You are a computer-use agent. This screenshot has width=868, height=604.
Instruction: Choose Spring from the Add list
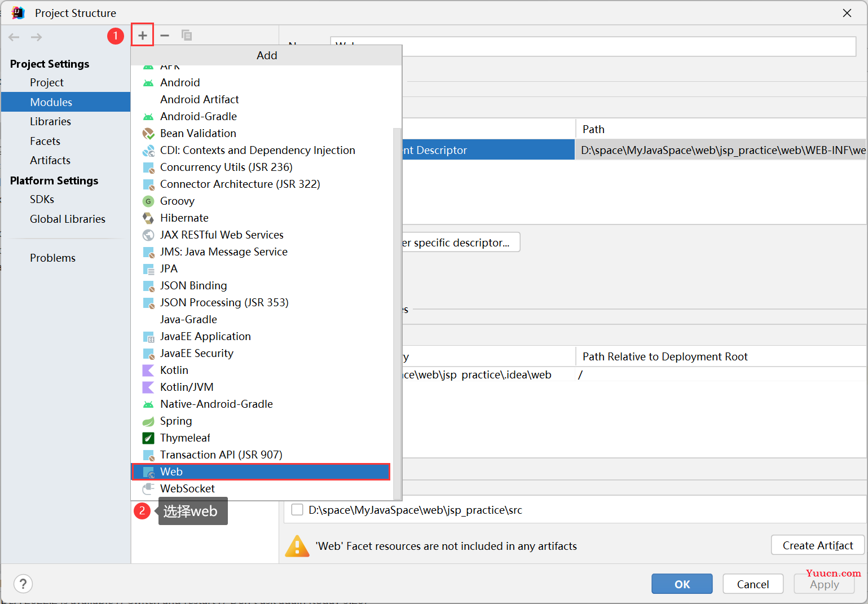click(262, 421)
